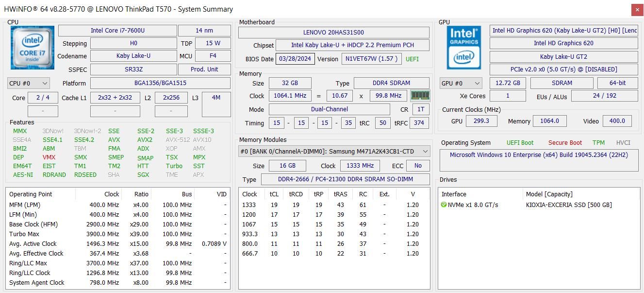Click the green memory module icon
The width and height of the screenshot is (644, 293).
coord(420,95)
